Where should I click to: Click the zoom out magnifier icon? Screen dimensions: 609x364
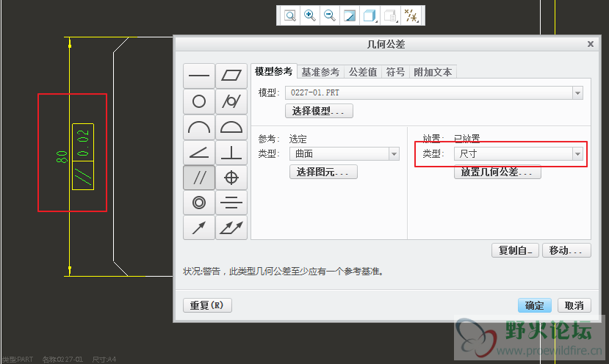[329, 15]
